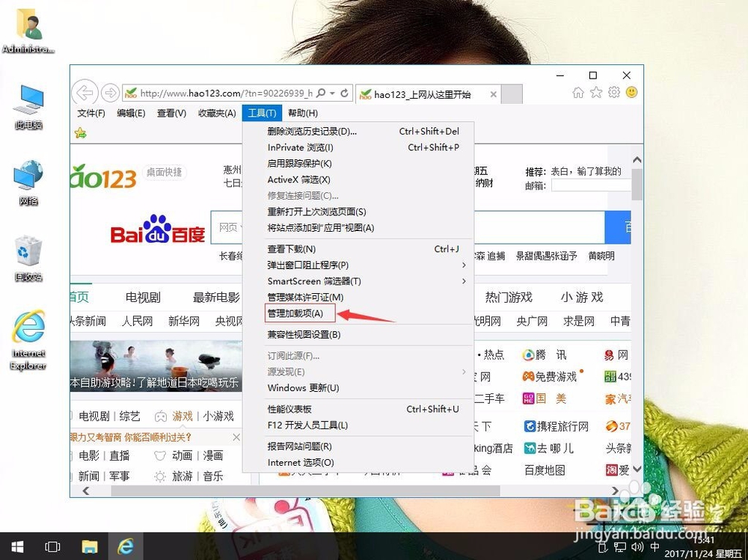Click the Internet Explorer taskbar icon
This screenshot has height=560, width=748.
coord(126,546)
